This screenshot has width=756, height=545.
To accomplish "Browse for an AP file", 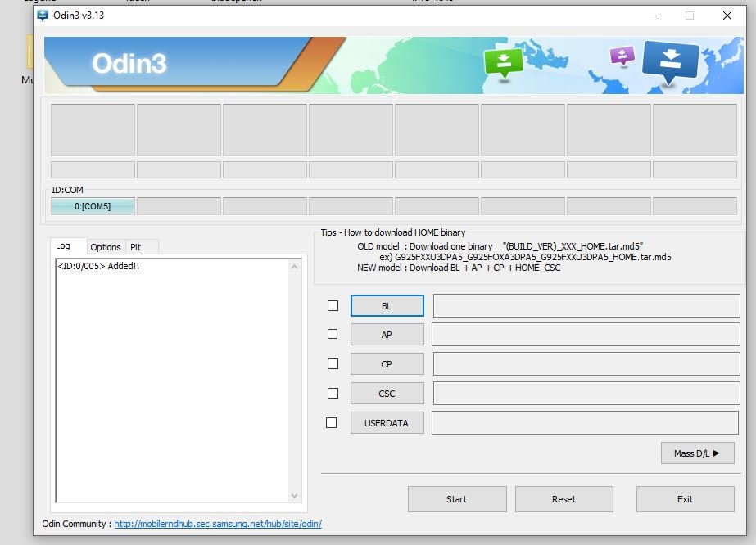I will 387,335.
